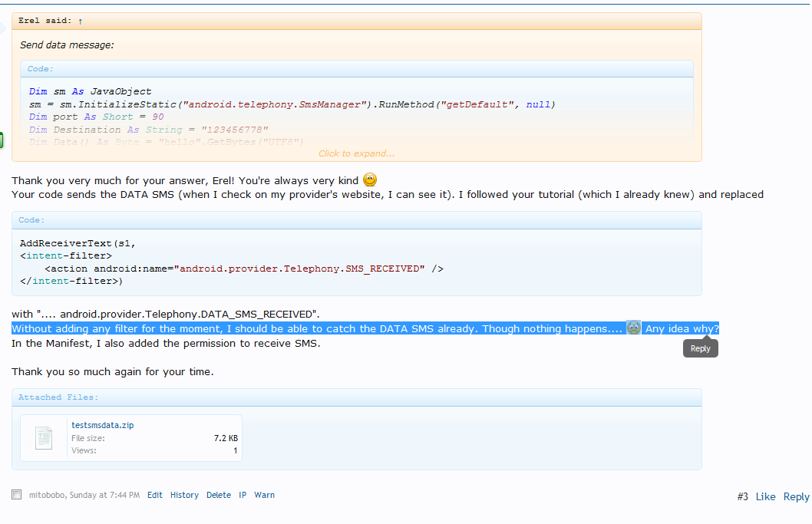Click the pale arrow at top-left edge
The width and height of the screenshot is (812, 524).
pyautogui.click(x=4, y=27)
